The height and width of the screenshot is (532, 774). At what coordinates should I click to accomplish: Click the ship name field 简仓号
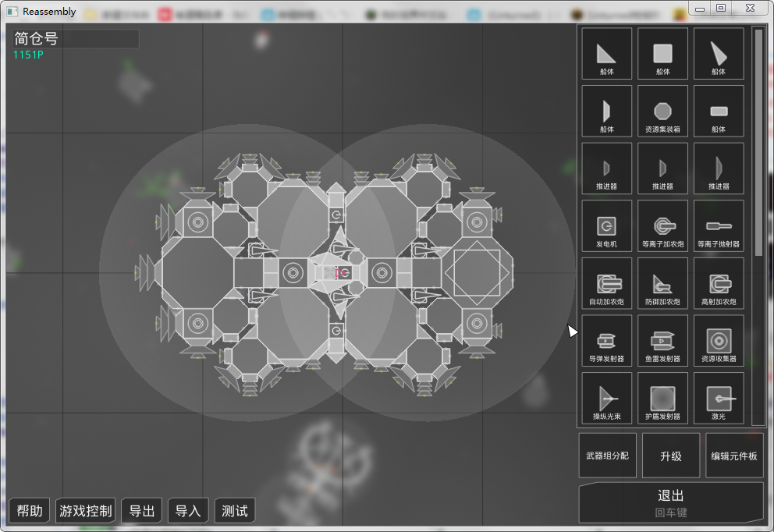coord(76,39)
